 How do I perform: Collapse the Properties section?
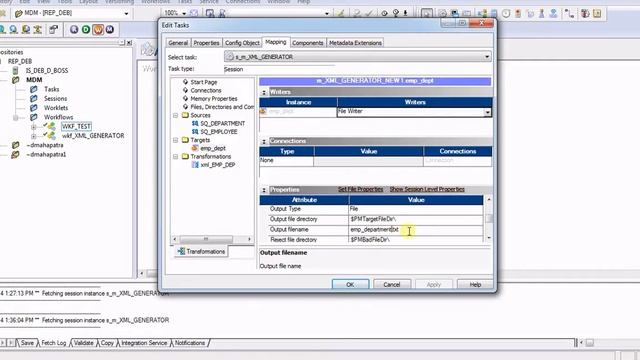(x=264, y=190)
